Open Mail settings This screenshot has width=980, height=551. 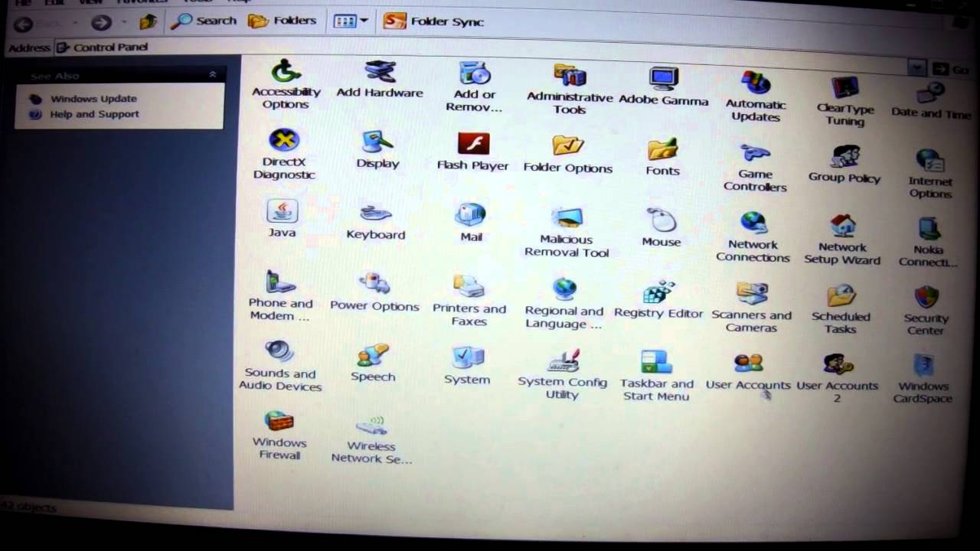point(471,223)
